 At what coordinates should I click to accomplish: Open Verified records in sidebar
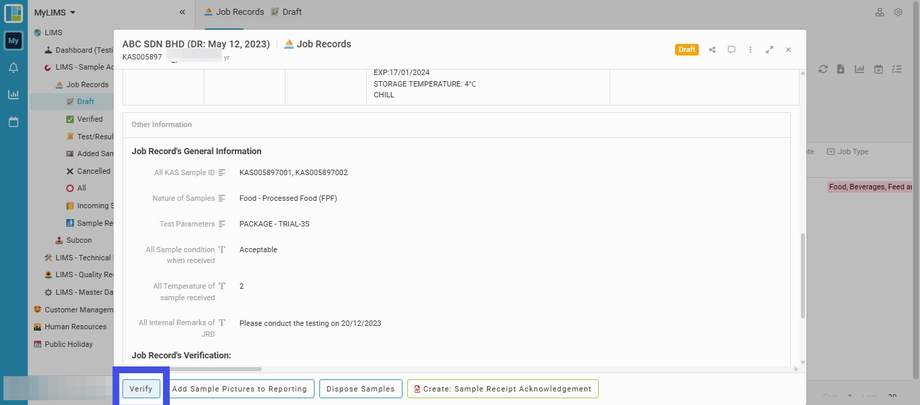[x=84, y=119]
